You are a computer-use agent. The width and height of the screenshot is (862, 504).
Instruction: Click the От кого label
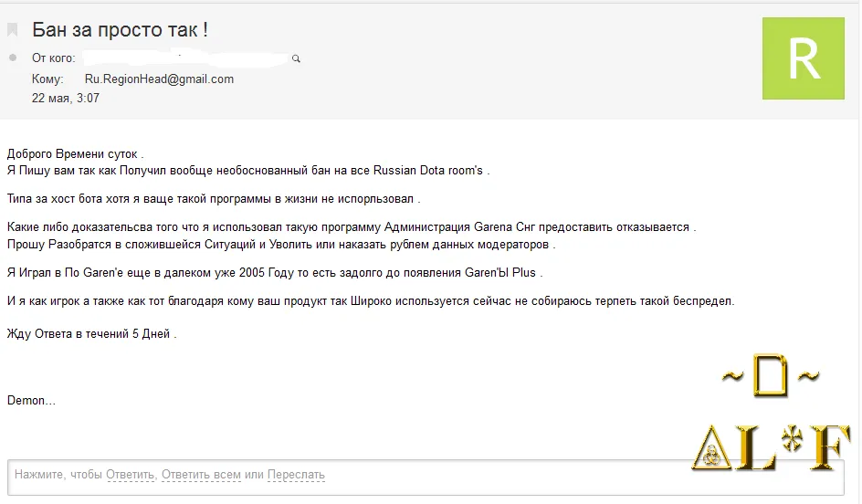coord(53,58)
